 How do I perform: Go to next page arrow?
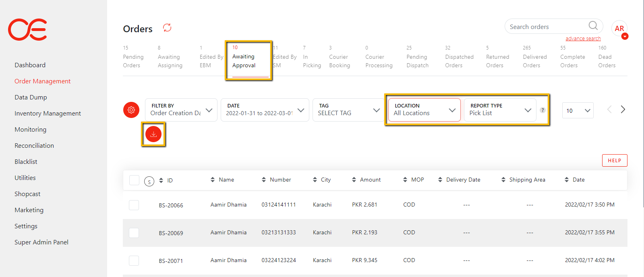coord(623,110)
